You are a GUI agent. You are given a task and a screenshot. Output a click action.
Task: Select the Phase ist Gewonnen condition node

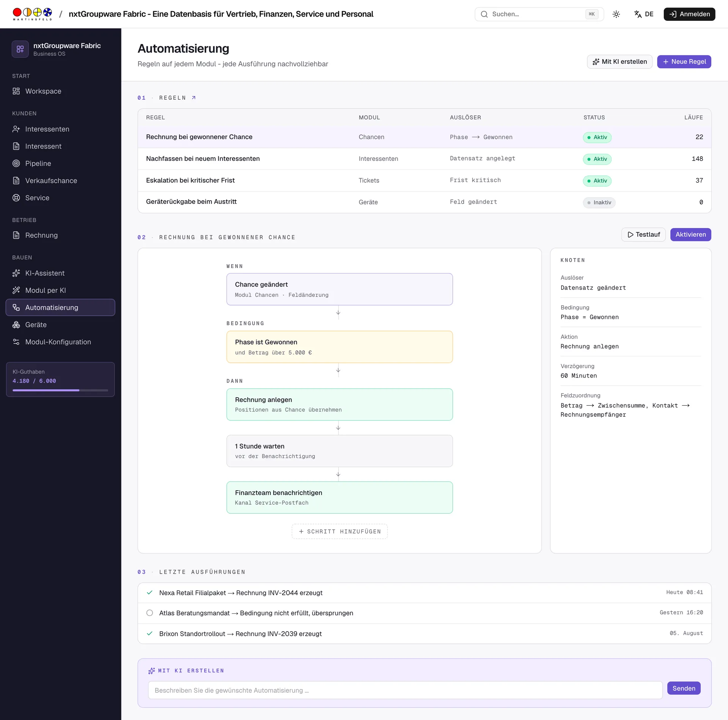coord(339,347)
